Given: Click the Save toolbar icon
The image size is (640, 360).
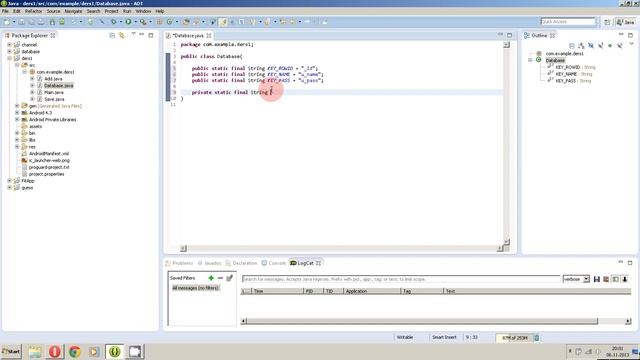Looking at the screenshot, I should coord(22,22).
